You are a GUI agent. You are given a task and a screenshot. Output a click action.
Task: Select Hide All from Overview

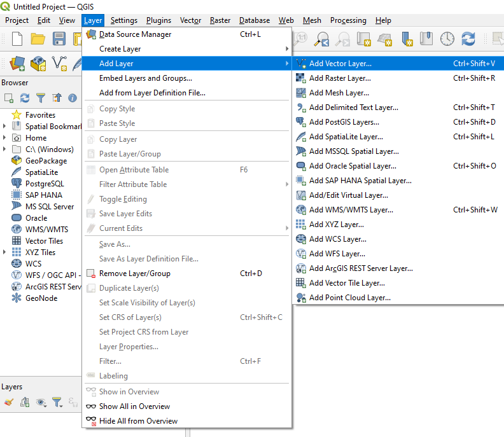[x=186, y=421]
